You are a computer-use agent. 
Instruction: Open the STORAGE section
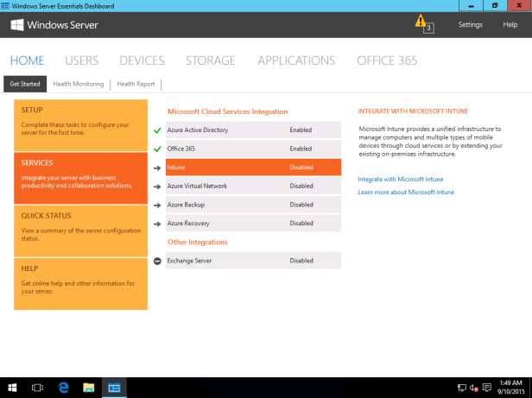click(x=210, y=60)
